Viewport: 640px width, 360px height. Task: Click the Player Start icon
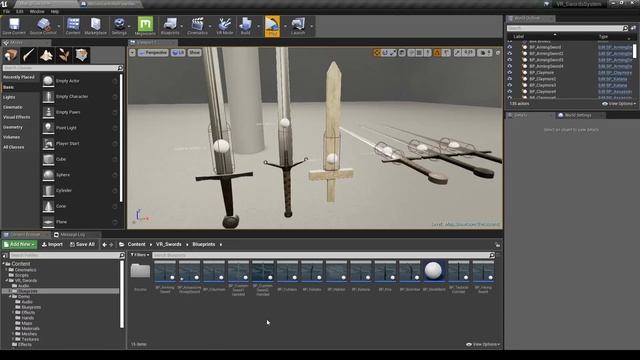48,144
